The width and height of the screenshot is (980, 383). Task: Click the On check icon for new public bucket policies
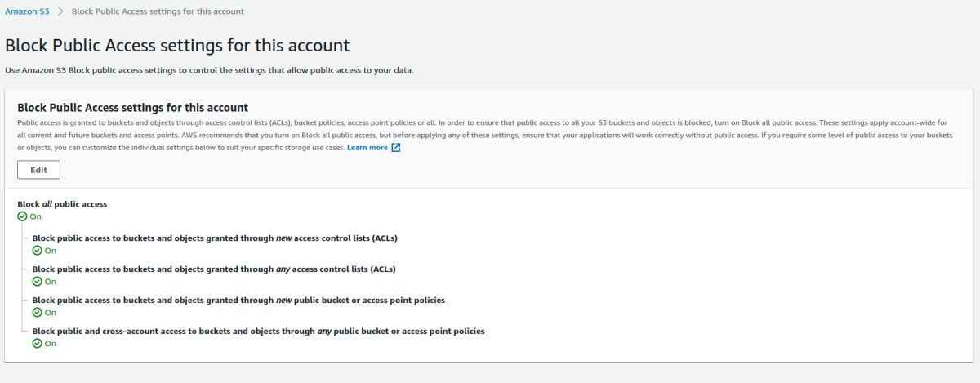37,312
